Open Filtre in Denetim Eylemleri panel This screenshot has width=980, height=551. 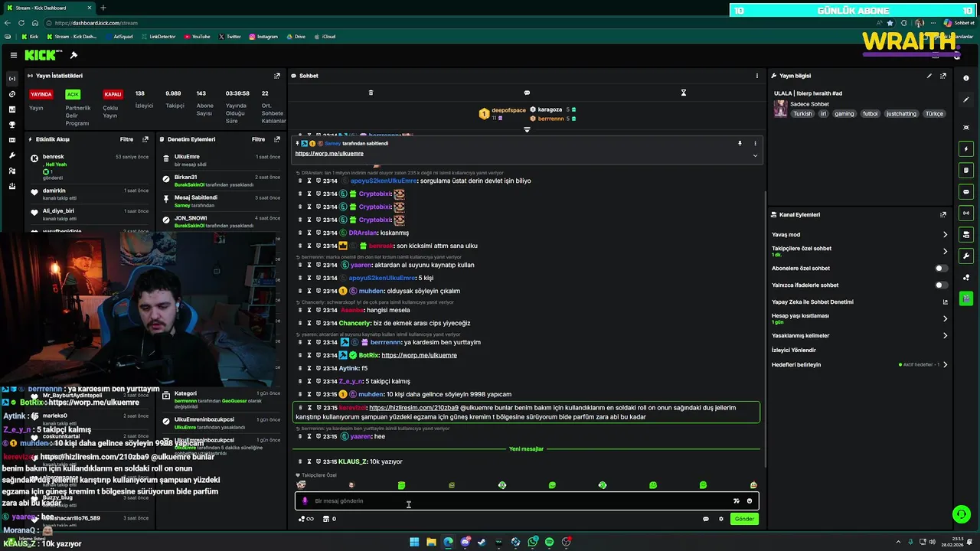pyautogui.click(x=259, y=139)
